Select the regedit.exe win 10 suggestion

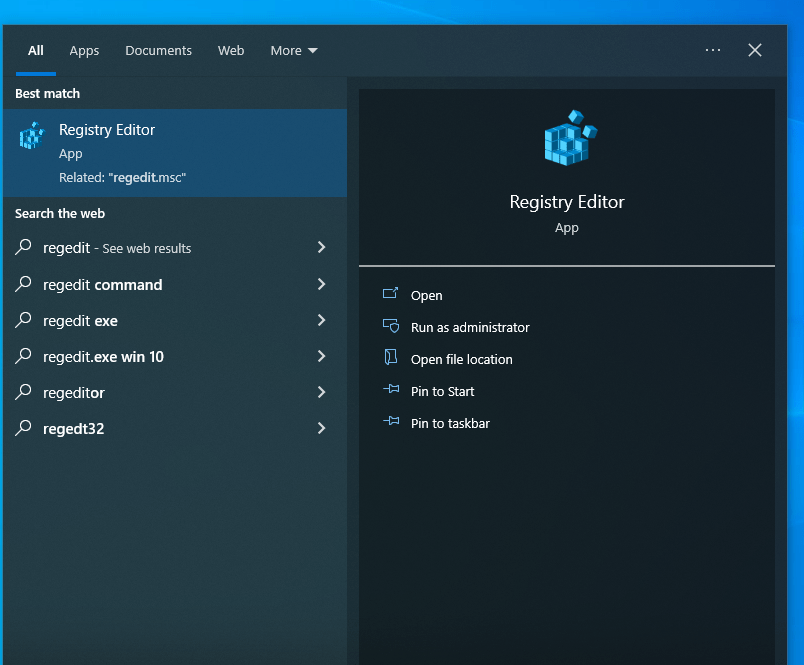click(103, 356)
